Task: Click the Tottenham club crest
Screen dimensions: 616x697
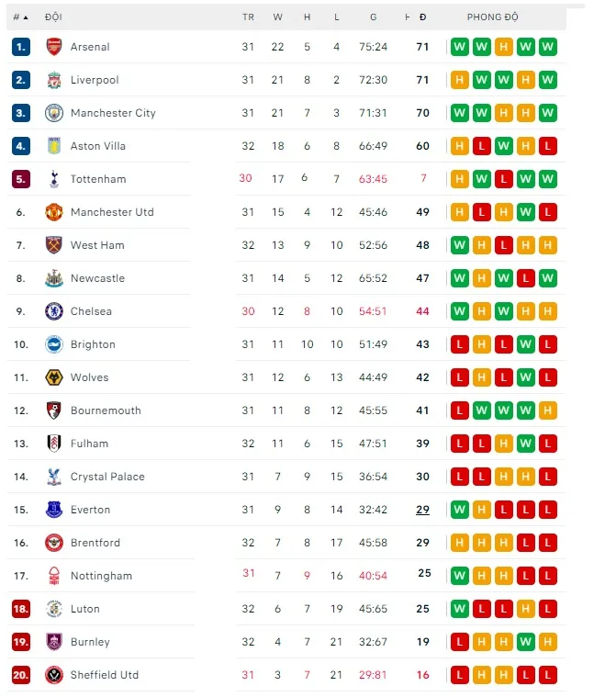Action: pyautogui.click(x=53, y=179)
